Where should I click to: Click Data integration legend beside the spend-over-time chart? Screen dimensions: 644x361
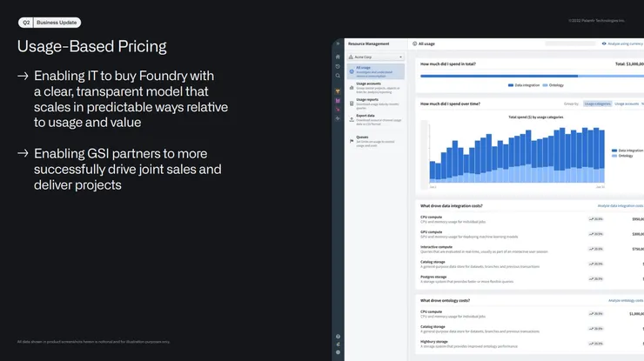click(627, 150)
